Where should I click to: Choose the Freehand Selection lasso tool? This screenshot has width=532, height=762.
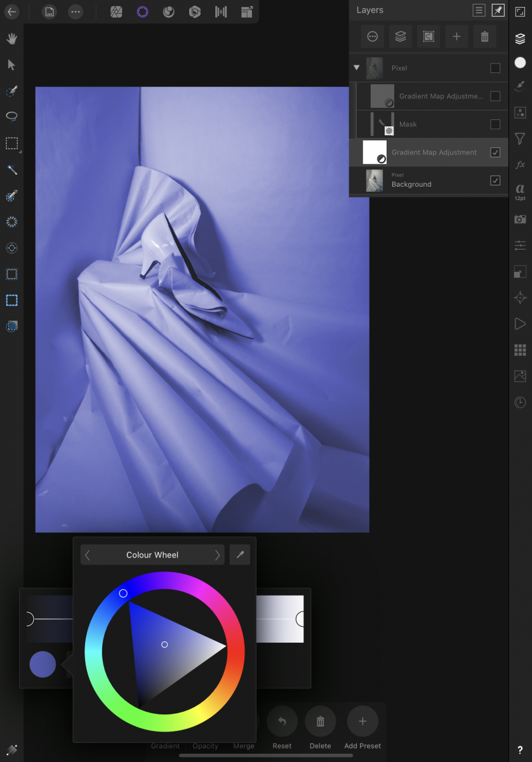[11, 117]
